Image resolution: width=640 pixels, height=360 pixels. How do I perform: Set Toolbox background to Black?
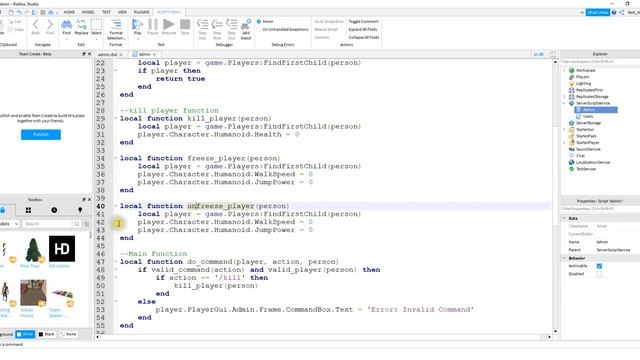46,334
